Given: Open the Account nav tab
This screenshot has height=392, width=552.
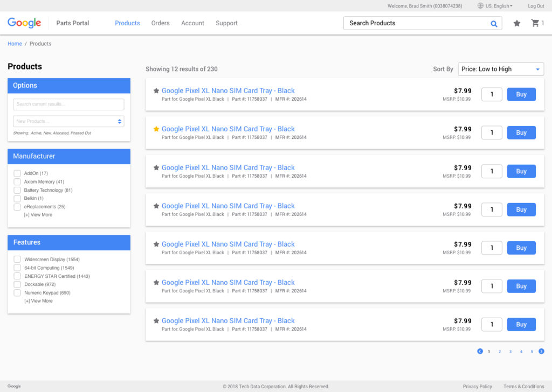Looking at the screenshot, I should pyautogui.click(x=192, y=23).
